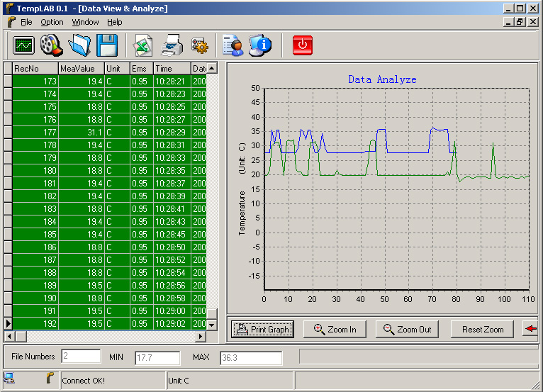Screen dimensions: 543x392
Task: Click the printer toolbar icon
Action: 172,45
